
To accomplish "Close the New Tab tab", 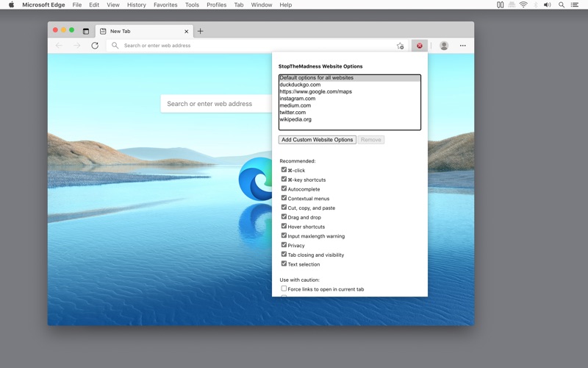I will tap(187, 32).
